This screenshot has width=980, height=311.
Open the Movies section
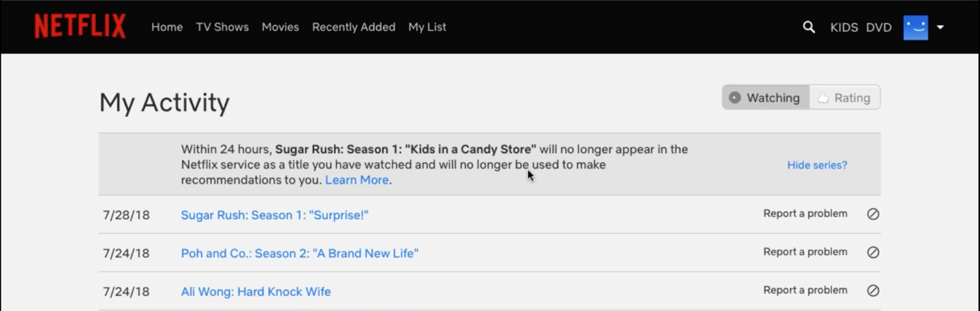[x=280, y=27]
